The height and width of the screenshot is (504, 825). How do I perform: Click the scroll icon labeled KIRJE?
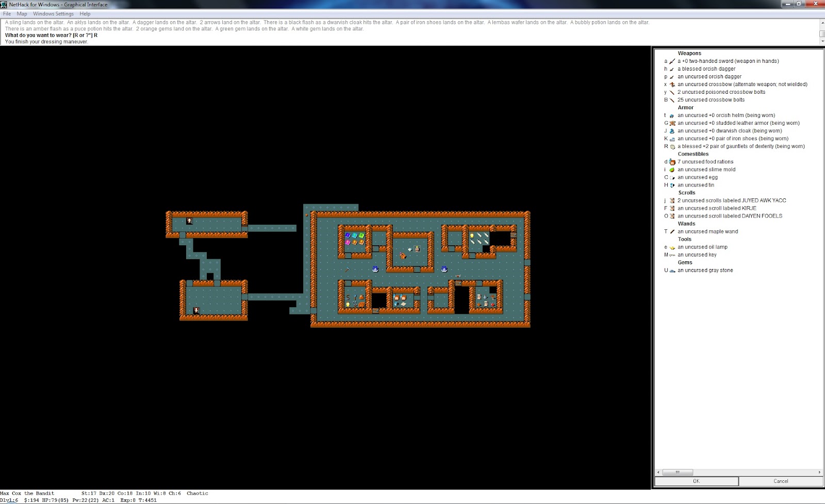click(x=672, y=208)
